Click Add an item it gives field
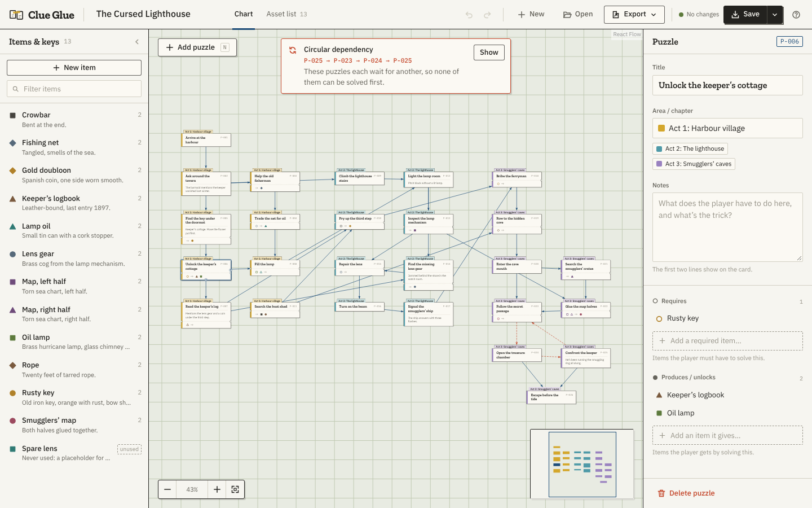Viewport: 812px width, 508px height. [x=727, y=436]
